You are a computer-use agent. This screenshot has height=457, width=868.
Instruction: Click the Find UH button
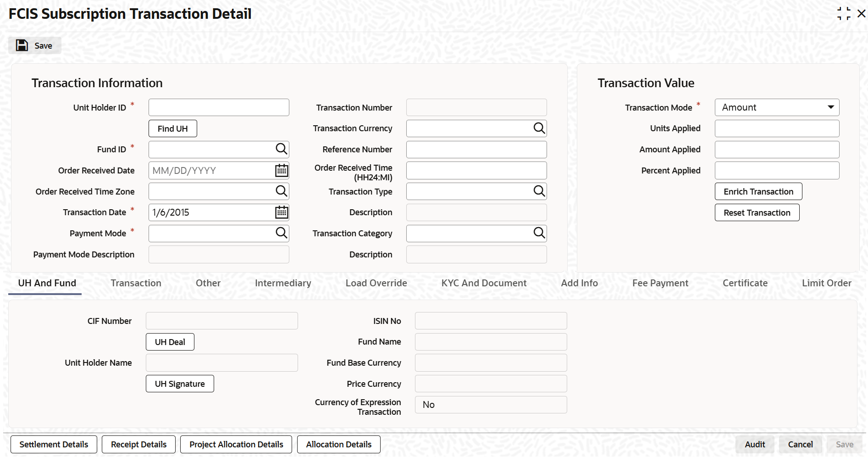(x=173, y=128)
